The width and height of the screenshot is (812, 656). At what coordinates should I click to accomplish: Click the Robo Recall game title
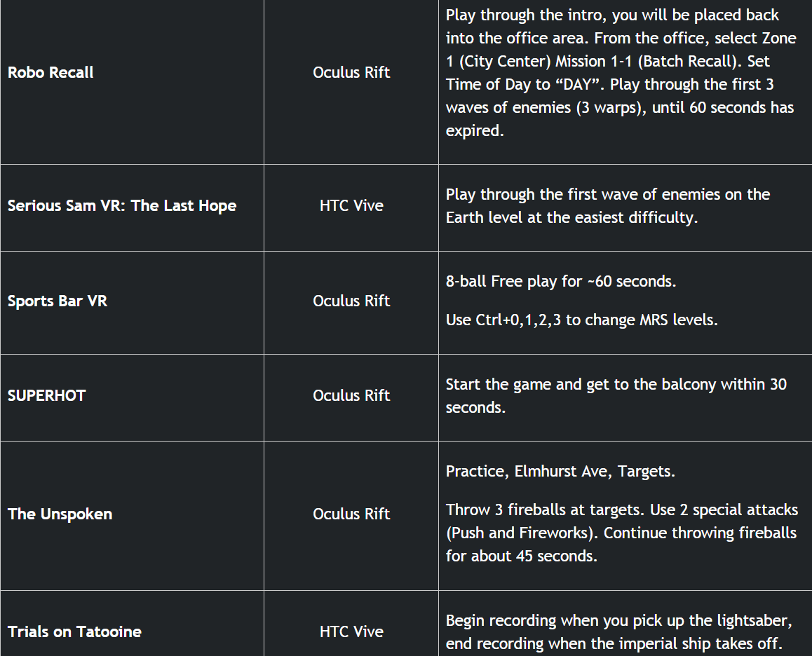tap(50, 72)
